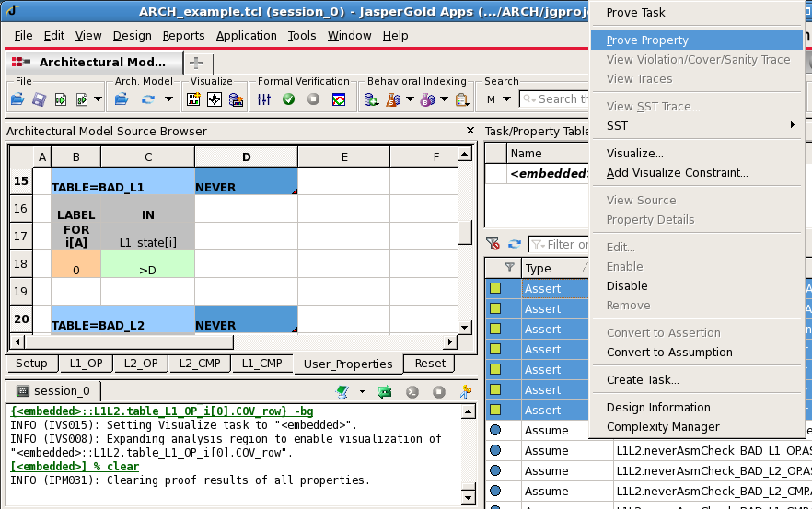Click the Visualize database chart icon
This screenshot has width=812, height=509.
pyautogui.click(x=236, y=98)
